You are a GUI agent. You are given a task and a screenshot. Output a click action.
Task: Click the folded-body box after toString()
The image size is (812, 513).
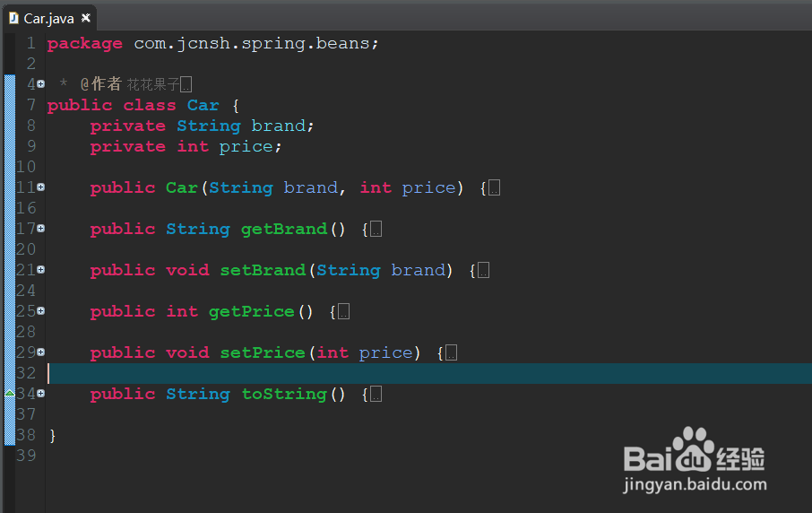[376, 395]
